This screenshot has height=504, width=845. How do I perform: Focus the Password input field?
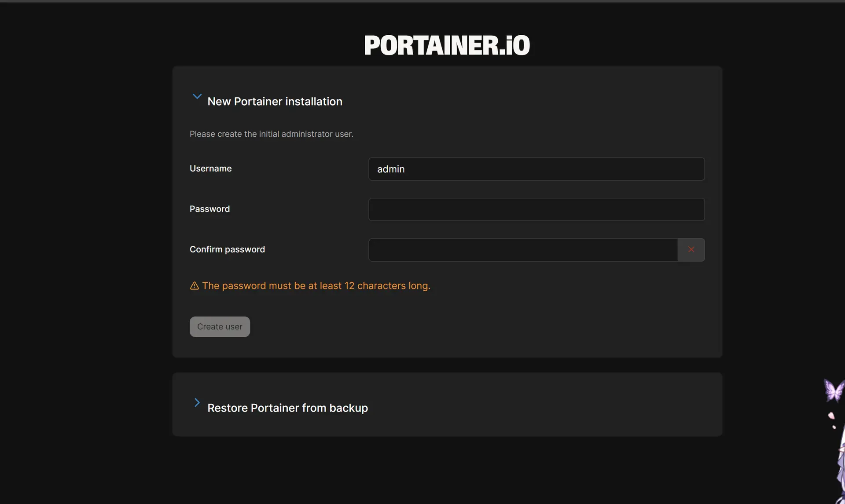pos(536,209)
